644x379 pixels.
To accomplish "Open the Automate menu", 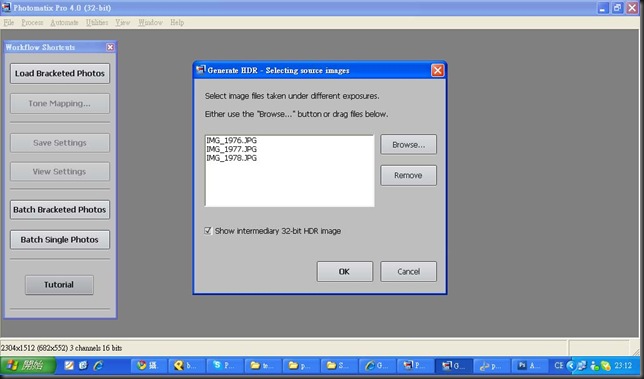I will tap(64, 23).
